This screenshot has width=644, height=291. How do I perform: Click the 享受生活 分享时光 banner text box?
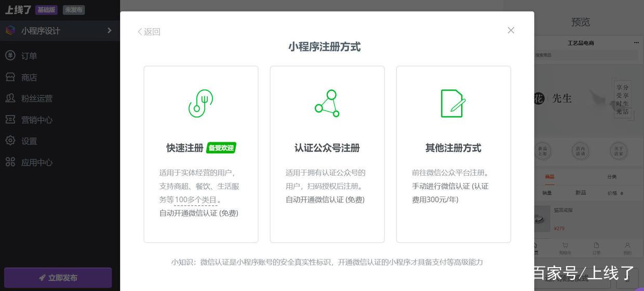pyautogui.click(x=623, y=99)
